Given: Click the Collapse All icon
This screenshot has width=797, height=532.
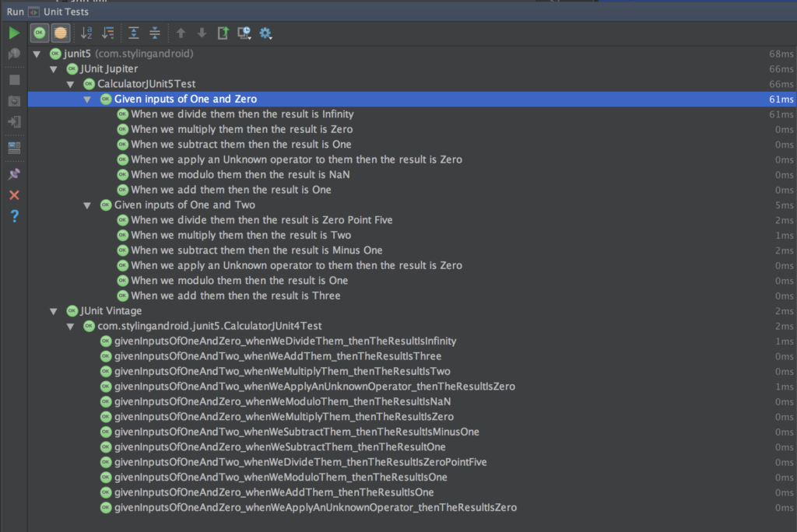Looking at the screenshot, I should pyautogui.click(x=154, y=33).
